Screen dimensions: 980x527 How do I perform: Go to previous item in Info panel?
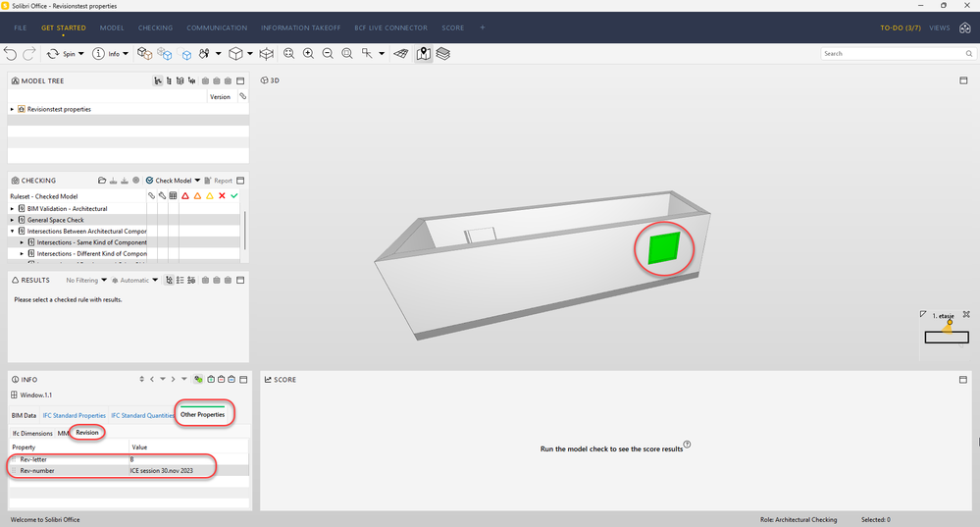(152, 380)
